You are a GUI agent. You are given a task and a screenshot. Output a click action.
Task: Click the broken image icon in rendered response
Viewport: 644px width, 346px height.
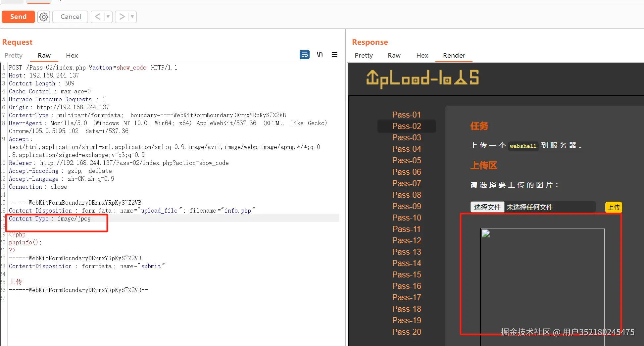486,234
